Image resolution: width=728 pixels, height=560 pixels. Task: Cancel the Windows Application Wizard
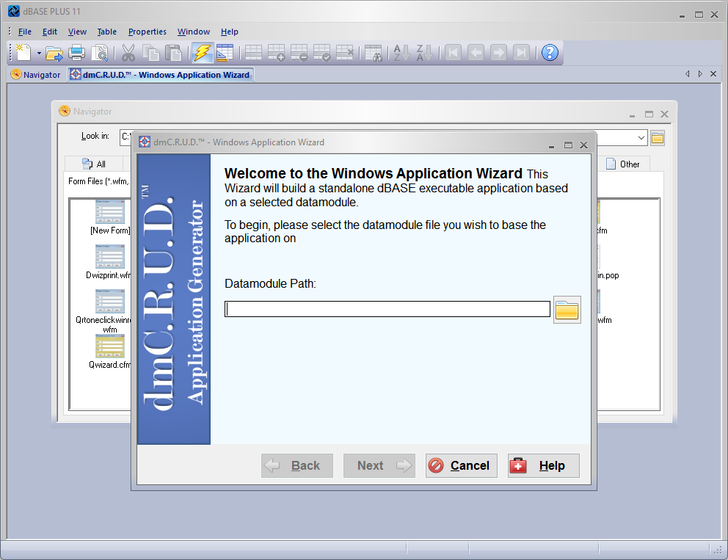coord(462,465)
